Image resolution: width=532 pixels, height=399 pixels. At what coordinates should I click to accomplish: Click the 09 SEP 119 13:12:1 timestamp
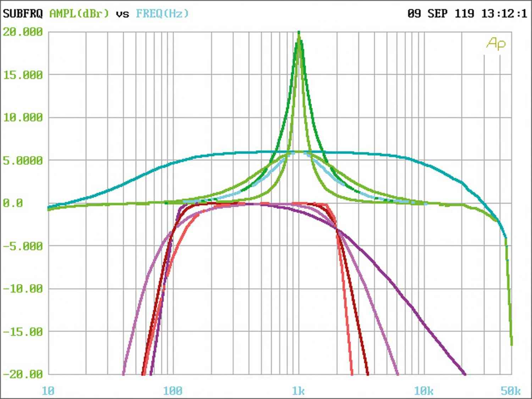pos(467,14)
